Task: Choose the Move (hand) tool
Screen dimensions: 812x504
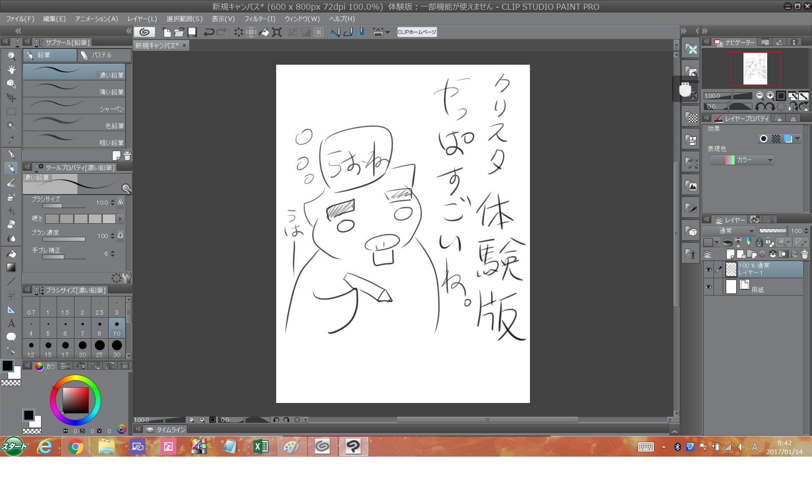Action: pyautogui.click(x=11, y=70)
